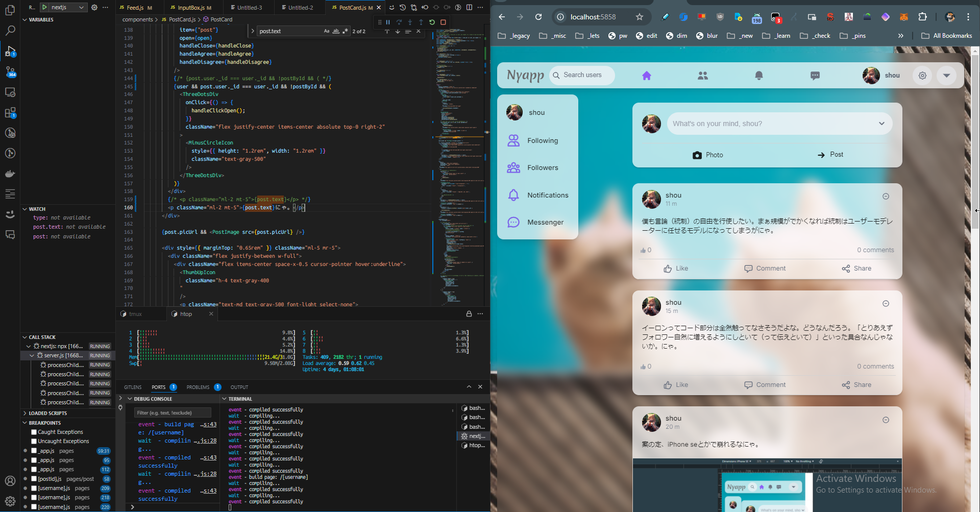Click minus-circle icon on the 11 m post

tap(886, 197)
